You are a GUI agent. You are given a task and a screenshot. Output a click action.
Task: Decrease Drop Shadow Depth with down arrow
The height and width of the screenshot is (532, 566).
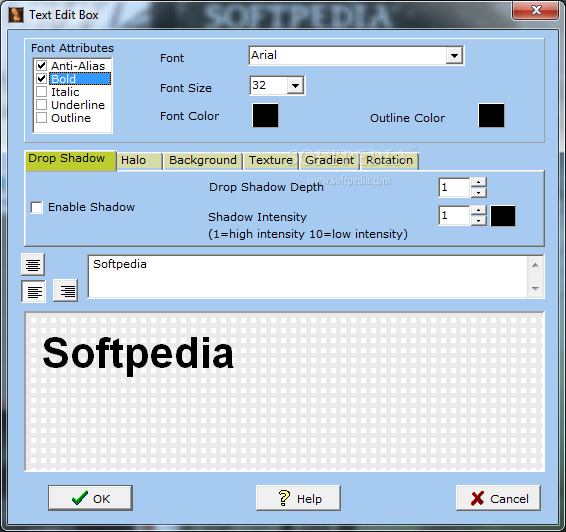tap(479, 193)
